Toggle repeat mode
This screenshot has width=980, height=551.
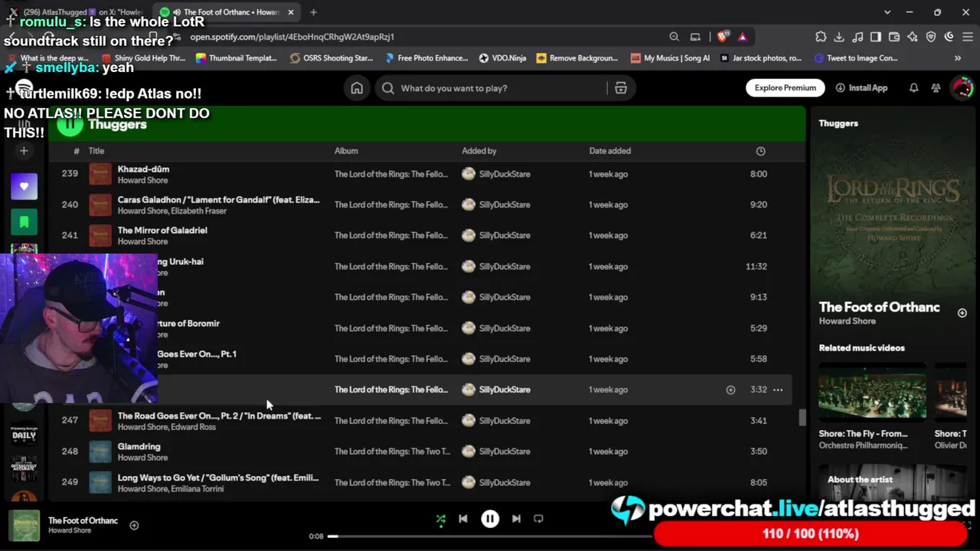538,519
